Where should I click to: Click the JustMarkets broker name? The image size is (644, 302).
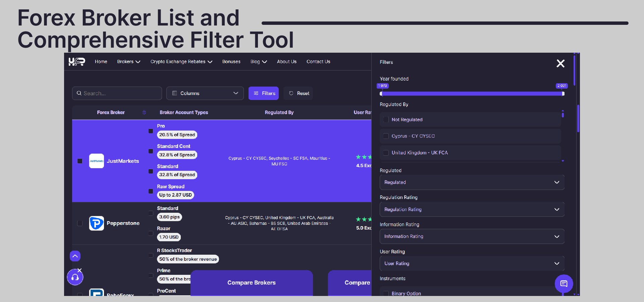pos(123,161)
